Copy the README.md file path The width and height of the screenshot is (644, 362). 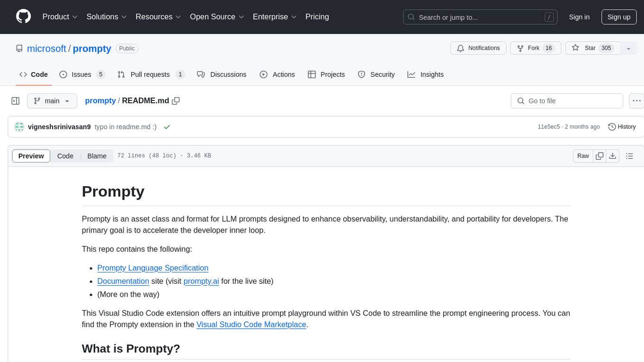(176, 100)
